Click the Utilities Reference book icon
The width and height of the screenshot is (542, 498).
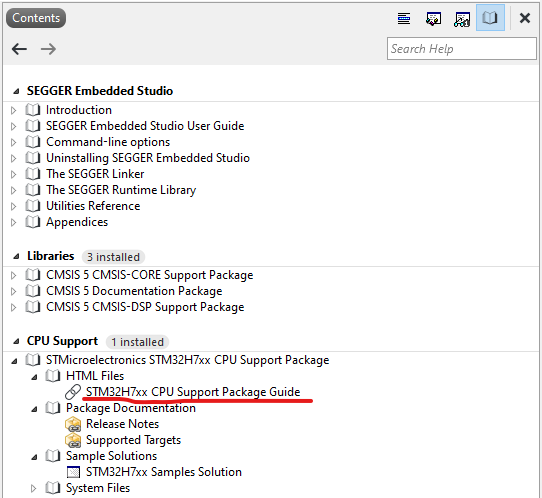pos(33,206)
